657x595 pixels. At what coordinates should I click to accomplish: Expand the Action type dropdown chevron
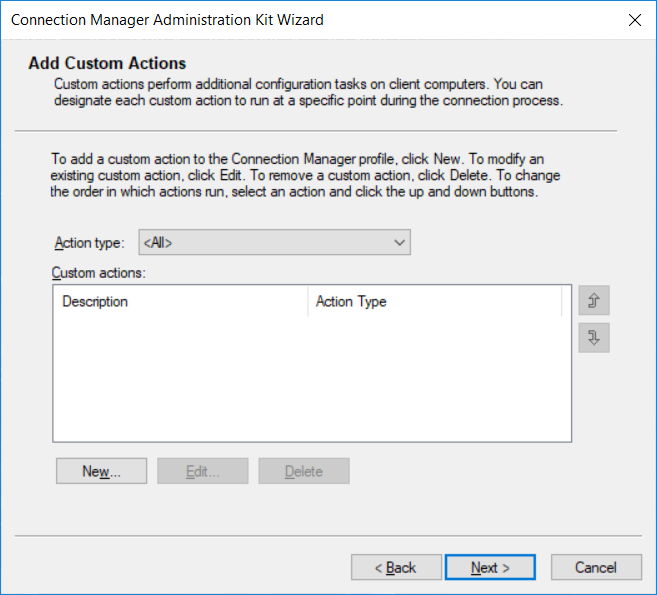[x=399, y=242]
